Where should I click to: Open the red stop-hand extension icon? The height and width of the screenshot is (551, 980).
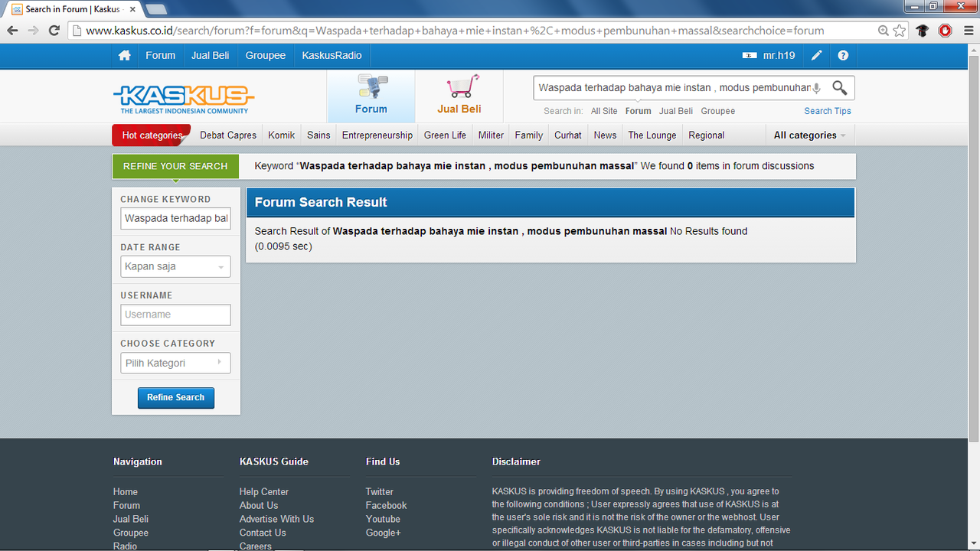coord(946,31)
